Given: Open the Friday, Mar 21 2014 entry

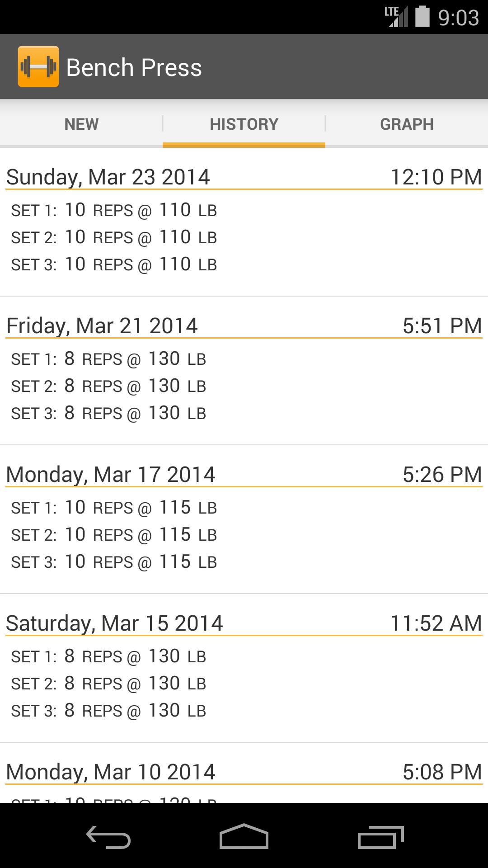Looking at the screenshot, I should [102, 325].
